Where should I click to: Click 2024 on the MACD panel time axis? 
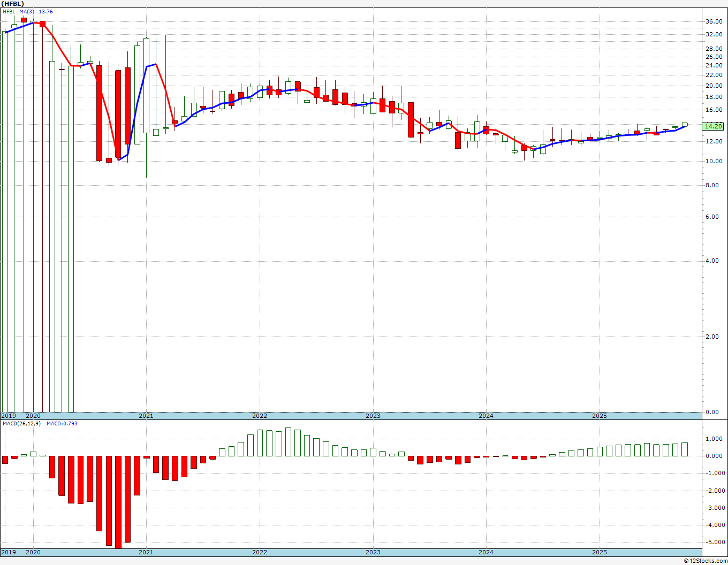pyautogui.click(x=486, y=552)
